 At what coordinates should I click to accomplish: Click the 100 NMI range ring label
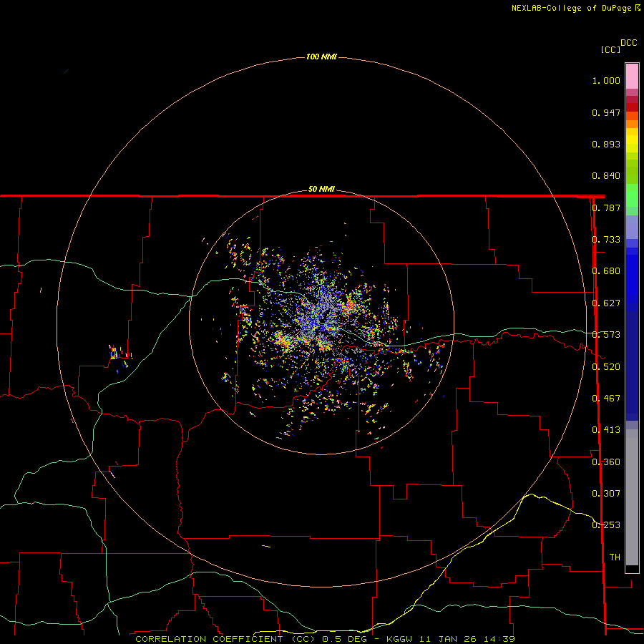tap(321, 57)
